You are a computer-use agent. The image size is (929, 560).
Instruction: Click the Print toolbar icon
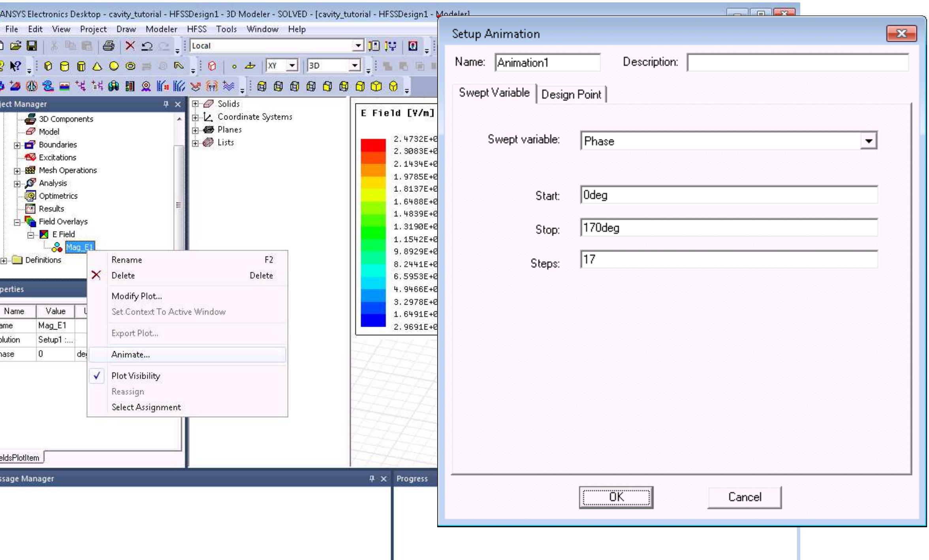point(109,46)
